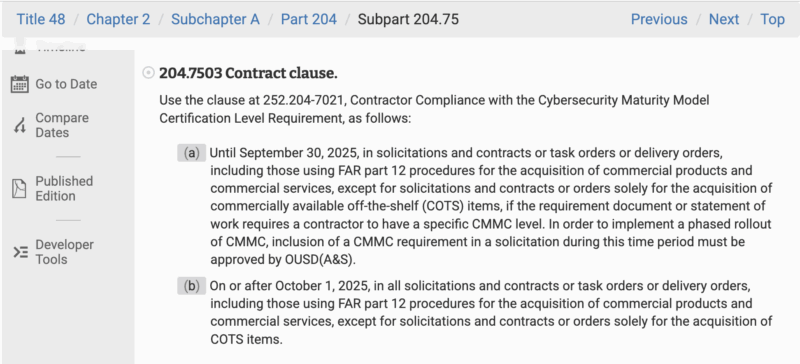The width and height of the screenshot is (800, 364).
Task: Open the Published Edition PDF icon
Action: click(19, 188)
